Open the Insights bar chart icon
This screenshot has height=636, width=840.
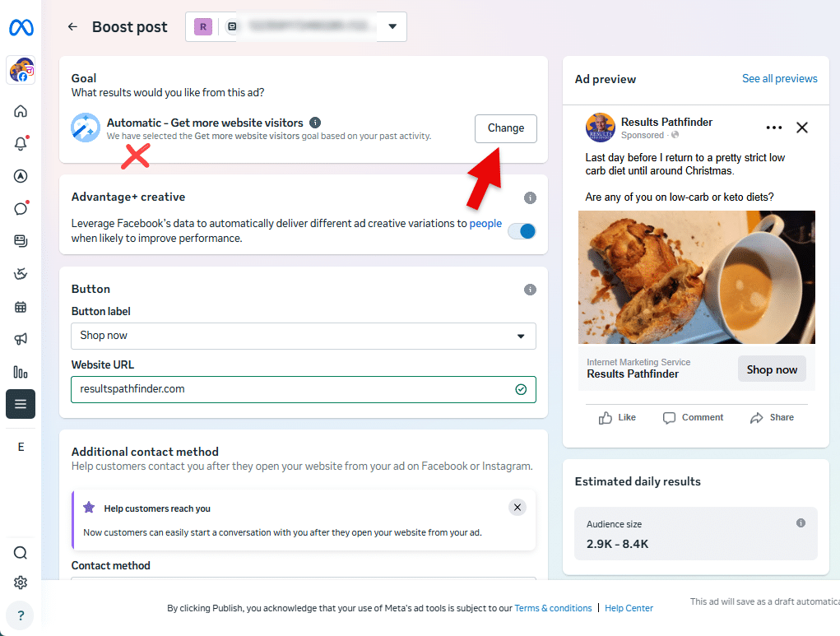click(x=21, y=372)
